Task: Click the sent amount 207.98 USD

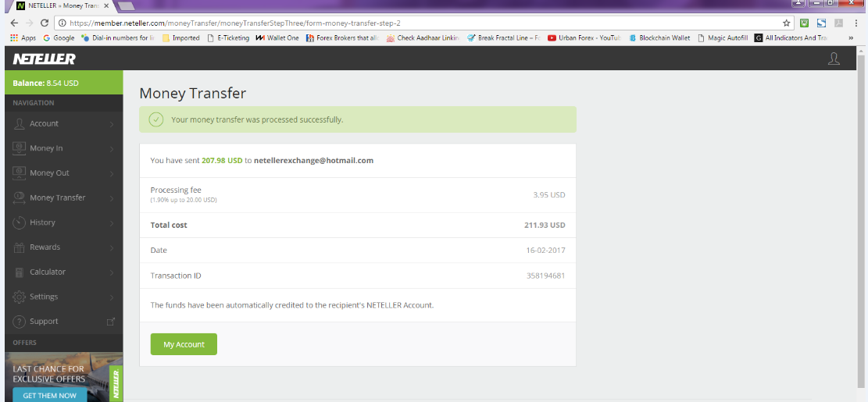Action: click(222, 160)
